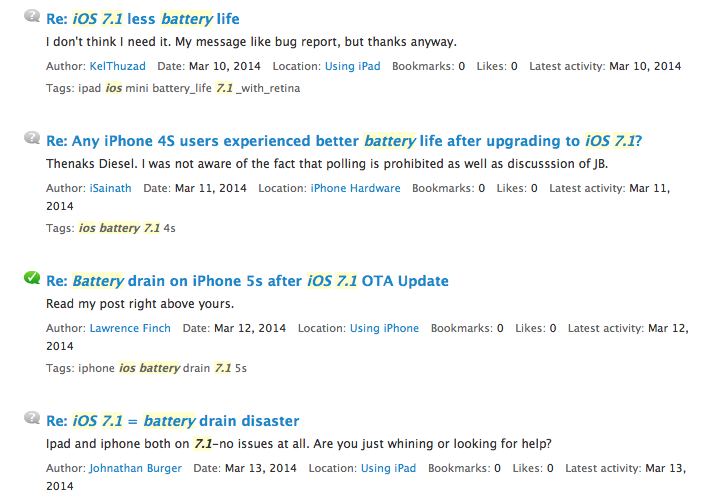View author iSainath's profile

click(x=111, y=188)
